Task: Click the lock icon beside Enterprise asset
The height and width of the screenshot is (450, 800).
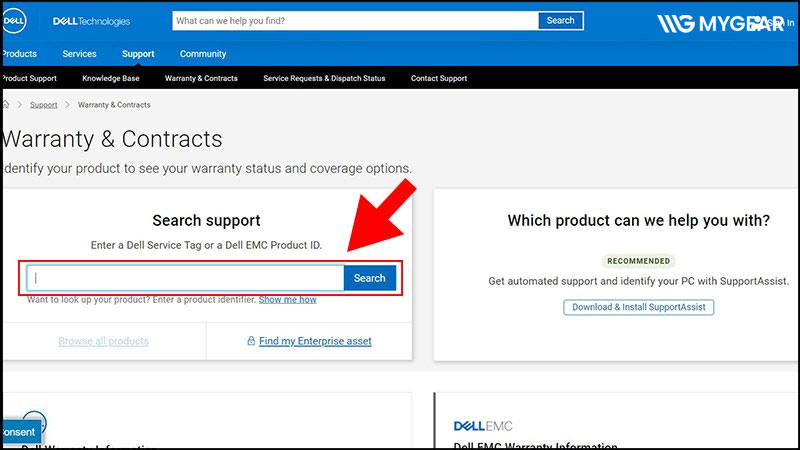Action: tap(251, 341)
